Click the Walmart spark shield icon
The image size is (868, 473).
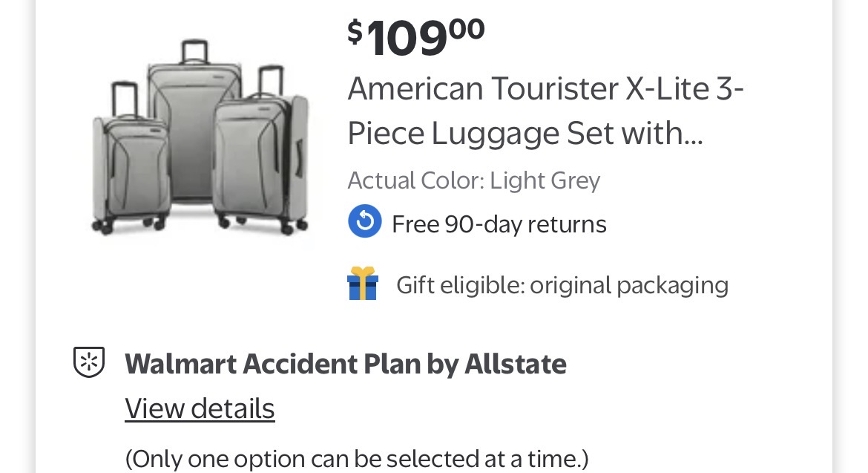pyautogui.click(x=88, y=362)
